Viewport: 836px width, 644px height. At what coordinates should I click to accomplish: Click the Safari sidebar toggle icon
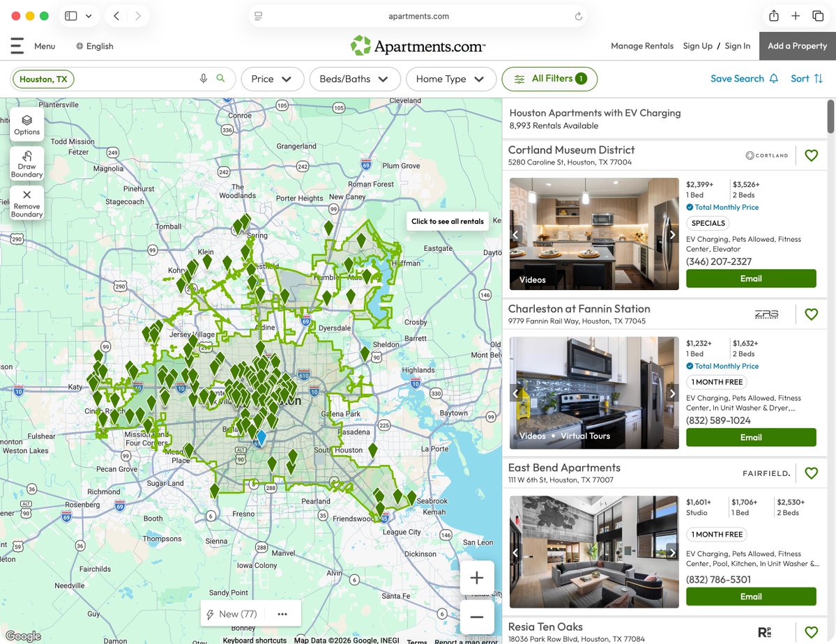coord(71,16)
